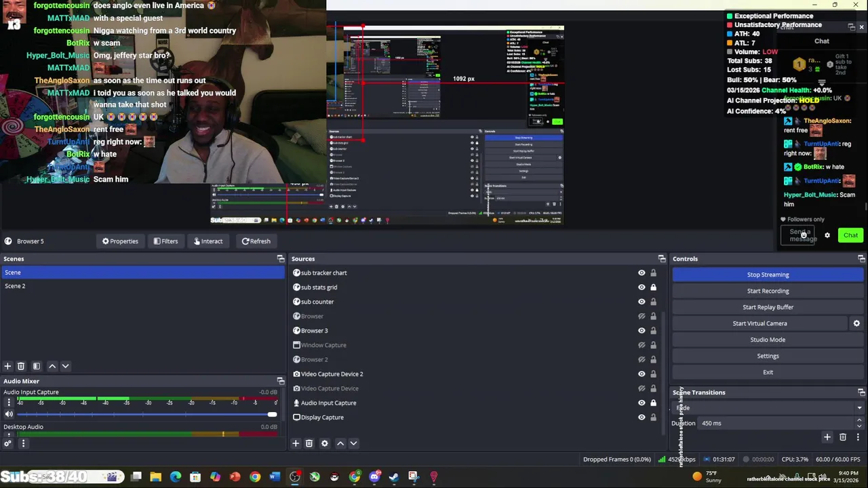Open Microsoft Word from the taskbar

[x=275, y=477]
